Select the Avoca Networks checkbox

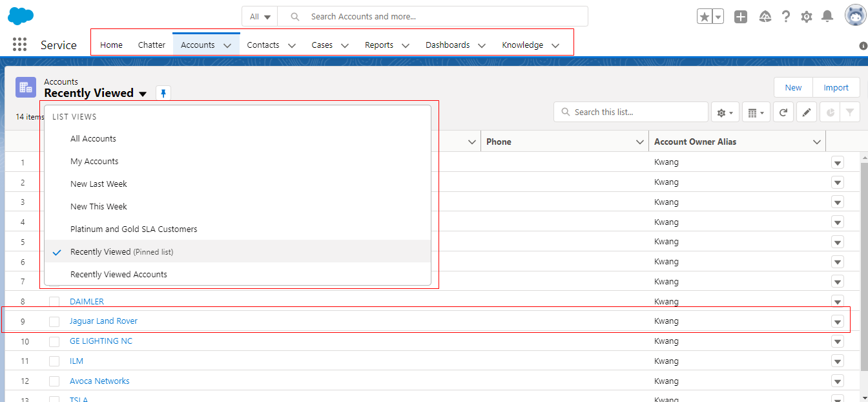(54, 381)
